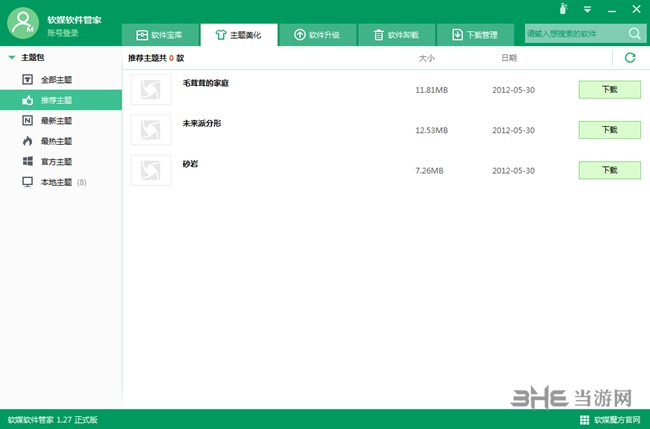Image resolution: width=650 pixels, height=429 pixels.
Task: Sort by the 日期 column header
Action: click(x=509, y=58)
